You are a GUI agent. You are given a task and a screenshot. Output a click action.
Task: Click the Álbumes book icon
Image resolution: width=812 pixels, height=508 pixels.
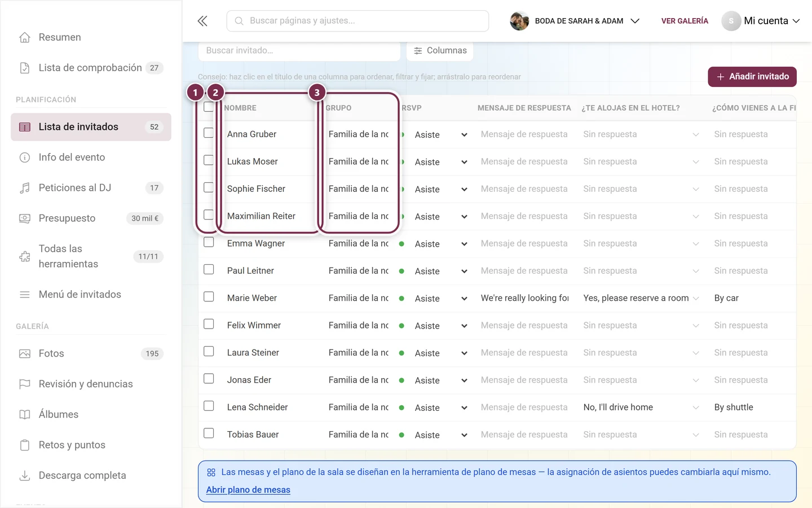25,415
